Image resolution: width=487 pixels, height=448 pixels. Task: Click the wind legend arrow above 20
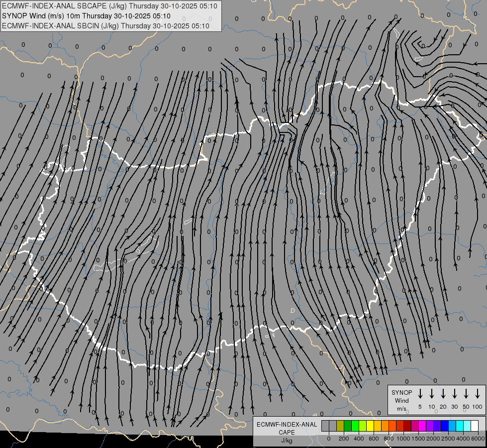[443, 394]
